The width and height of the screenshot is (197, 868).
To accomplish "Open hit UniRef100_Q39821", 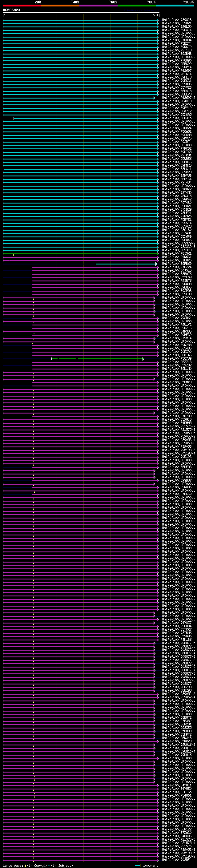I will (177, 23).
